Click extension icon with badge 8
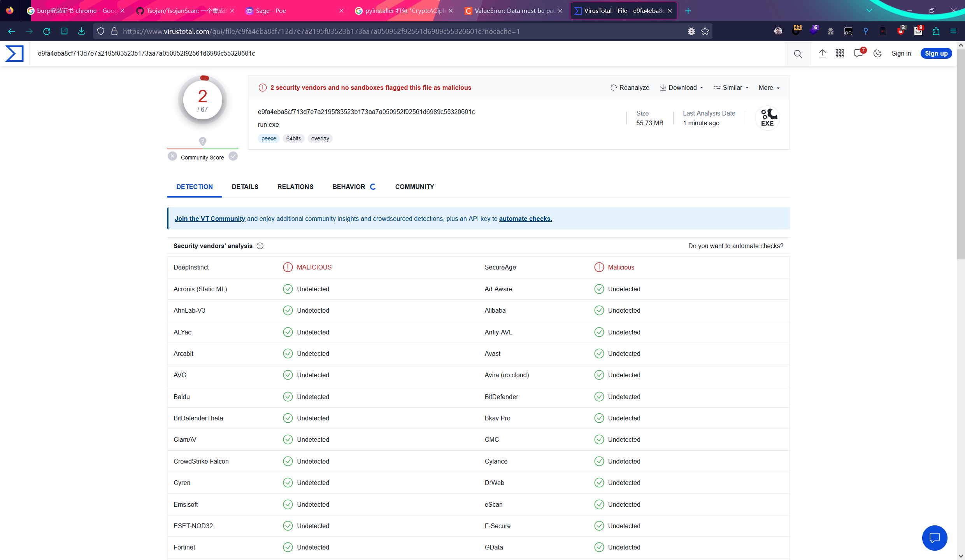Viewport: 965px width, 560px height. [x=918, y=30]
